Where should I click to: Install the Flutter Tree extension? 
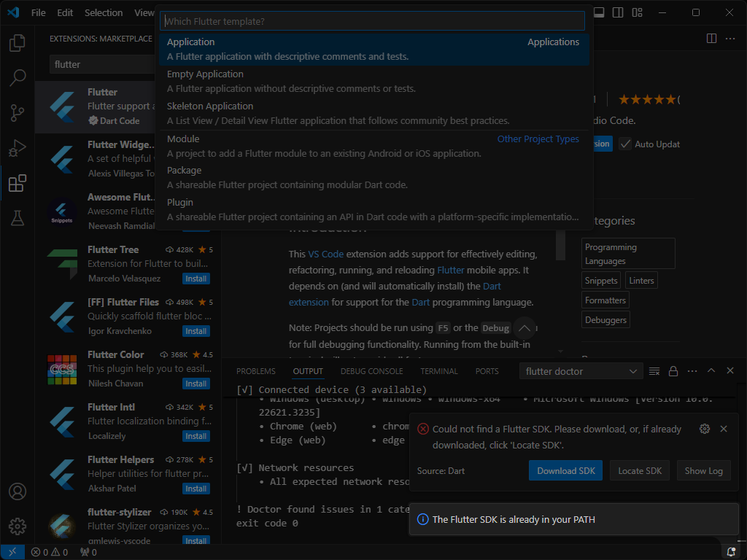(x=196, y=279)
